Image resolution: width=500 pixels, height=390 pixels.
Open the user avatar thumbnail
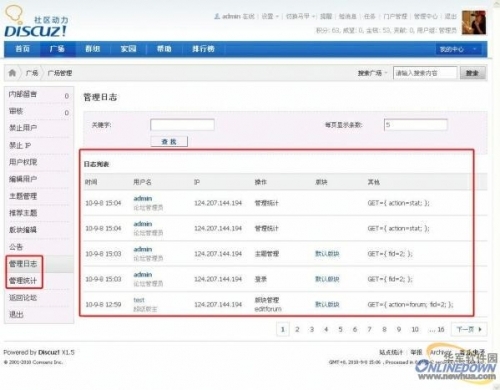(473, 22)
